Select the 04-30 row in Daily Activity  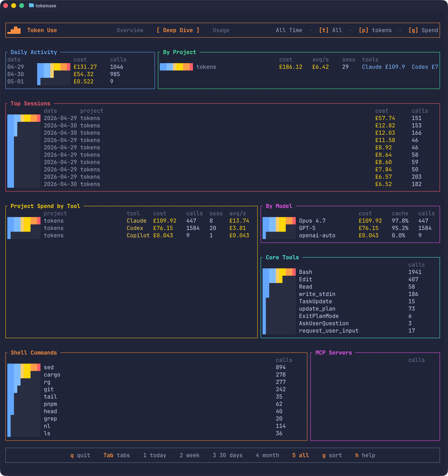(80, 74)
